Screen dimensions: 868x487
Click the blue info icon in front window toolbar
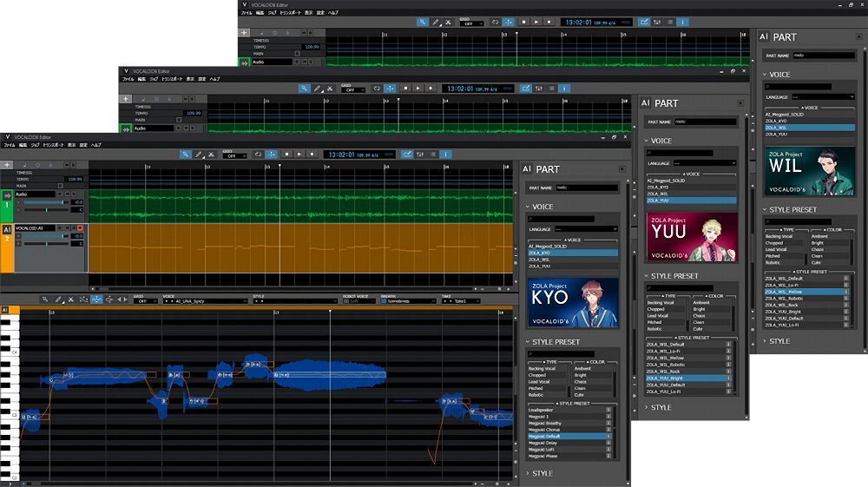tap(445, 155)
